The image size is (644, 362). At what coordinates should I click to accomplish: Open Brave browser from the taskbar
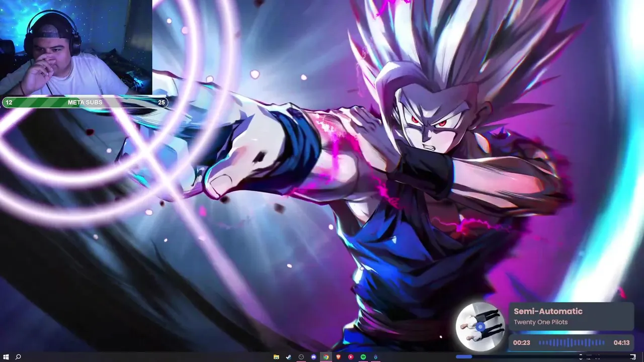(x=339, y=357)
